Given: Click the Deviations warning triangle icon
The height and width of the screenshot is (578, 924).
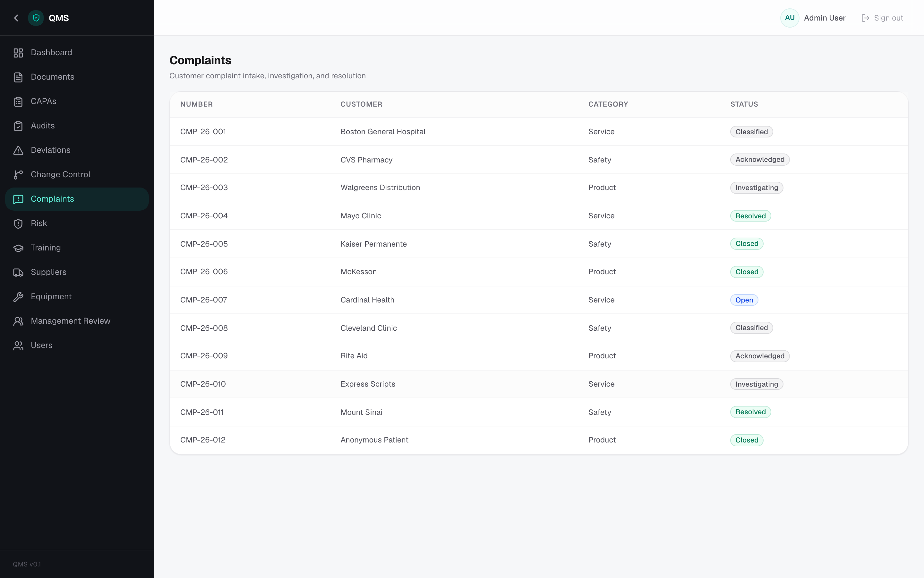Looking at the screenshot, I should [18, 150].
